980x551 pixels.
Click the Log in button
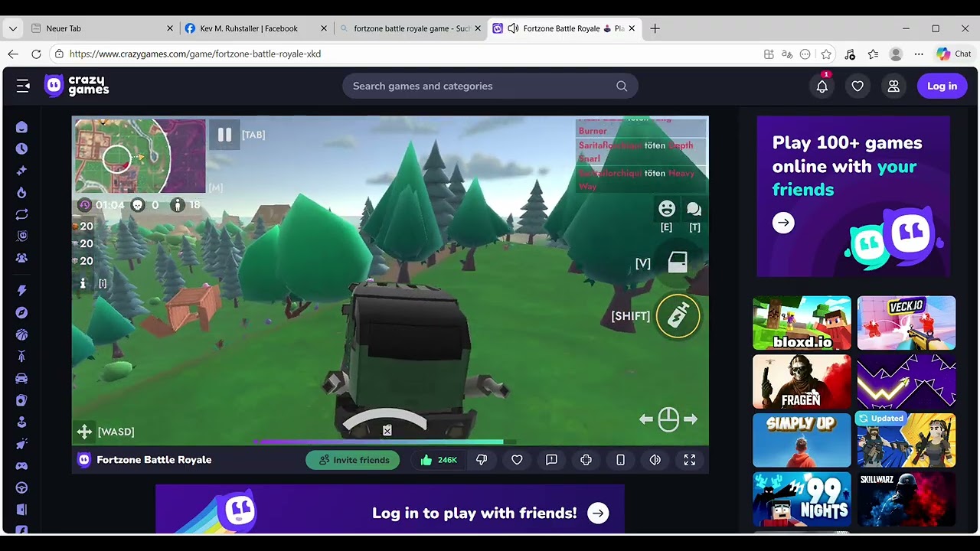click(x=942, y=86)
